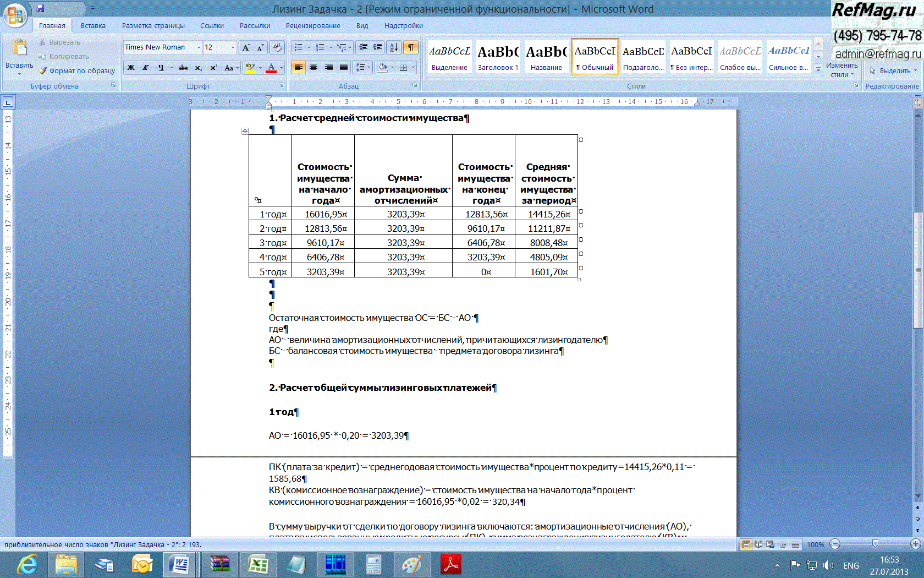924x578 pixels.
Task: Click the Decrease Indent icon
Action: 363,47
